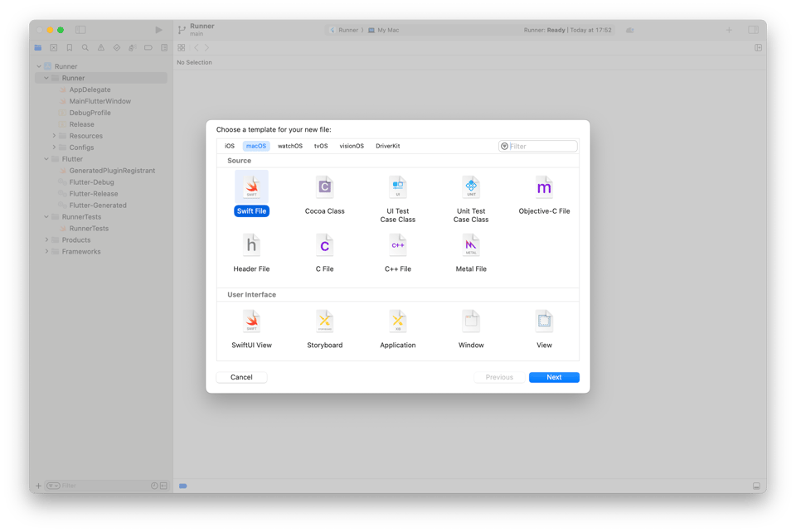Screen dimensions: 796x532
Task: Select AppDelegate in the project navigator
Action: [x=90, y=89]
